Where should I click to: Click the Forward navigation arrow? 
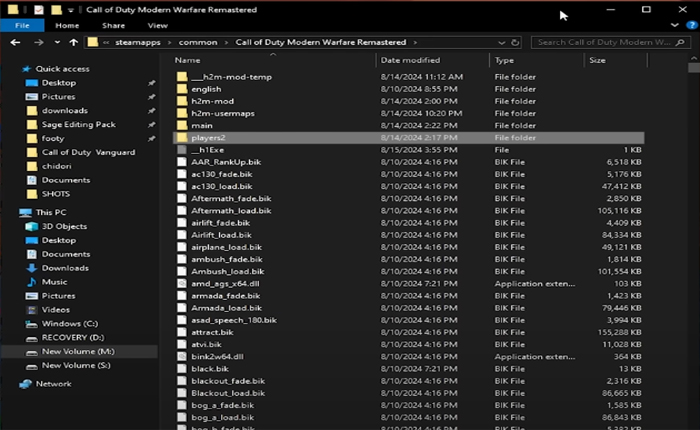tap(39, 42)
